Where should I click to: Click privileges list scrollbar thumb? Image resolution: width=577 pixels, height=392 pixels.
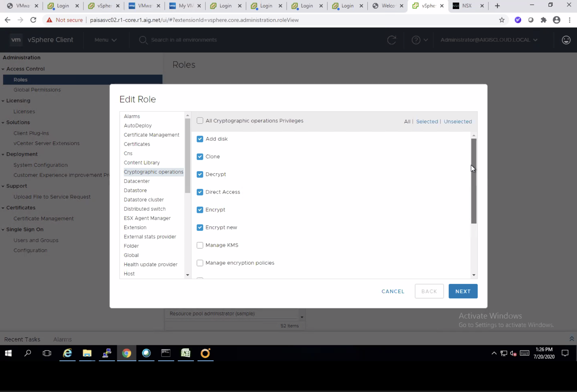[473, 181]
